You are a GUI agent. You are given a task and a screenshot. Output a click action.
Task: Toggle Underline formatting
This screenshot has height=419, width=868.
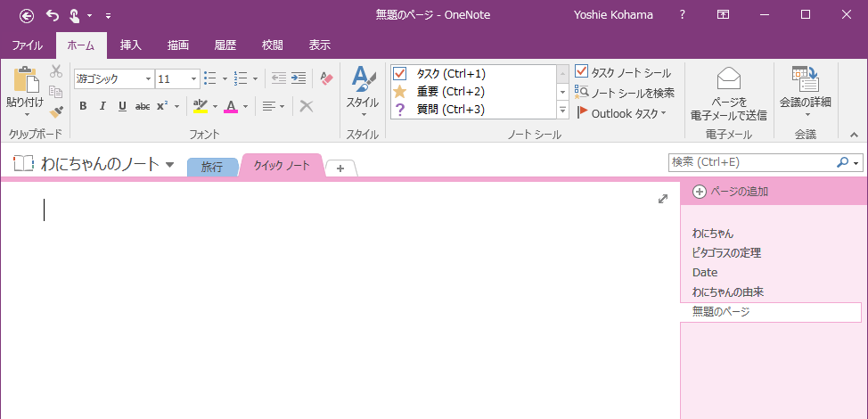click(122, 106)
